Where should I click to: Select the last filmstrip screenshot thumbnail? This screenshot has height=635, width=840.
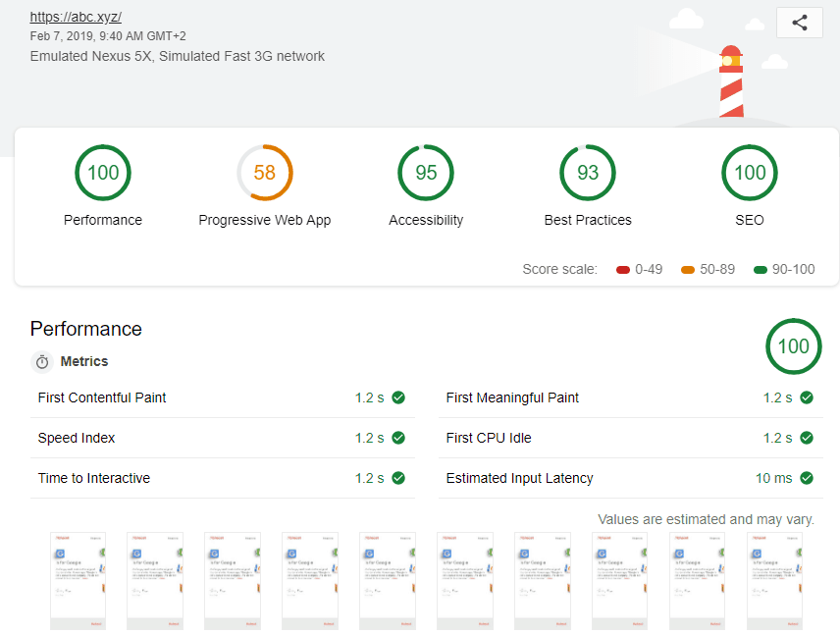click(775, 581)
